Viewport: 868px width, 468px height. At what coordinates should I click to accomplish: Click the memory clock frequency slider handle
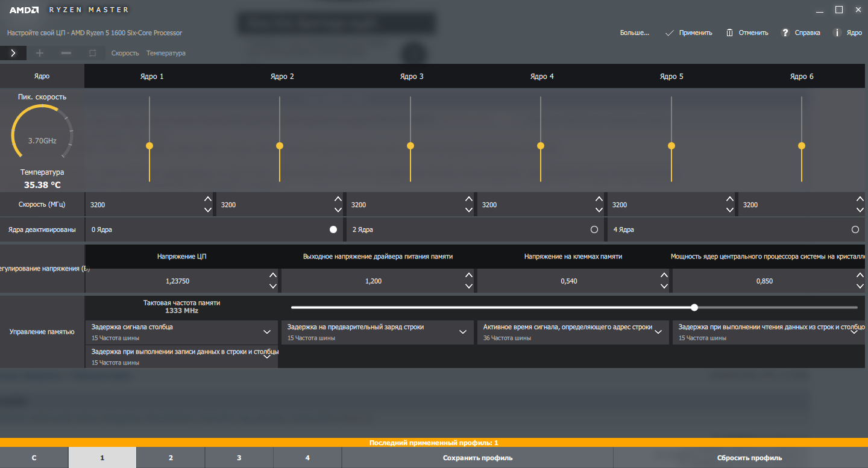point(694,307)
